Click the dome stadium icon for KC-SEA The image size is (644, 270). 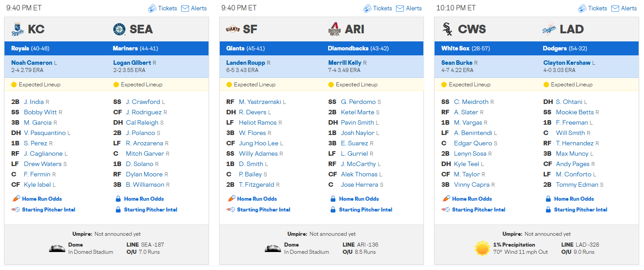pyautogui.click(x=57, y=248)
